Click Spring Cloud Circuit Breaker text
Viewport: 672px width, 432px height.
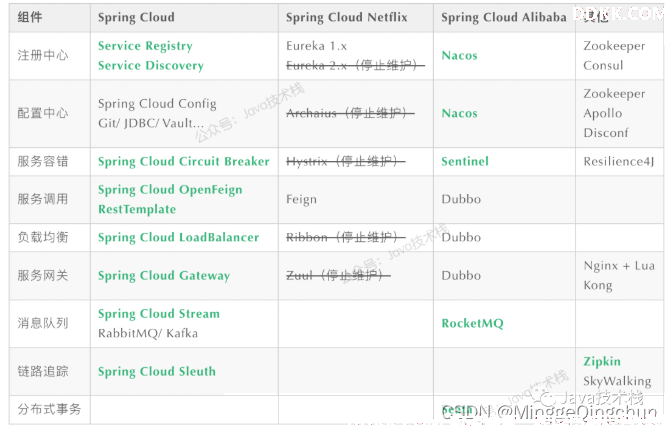184,162
